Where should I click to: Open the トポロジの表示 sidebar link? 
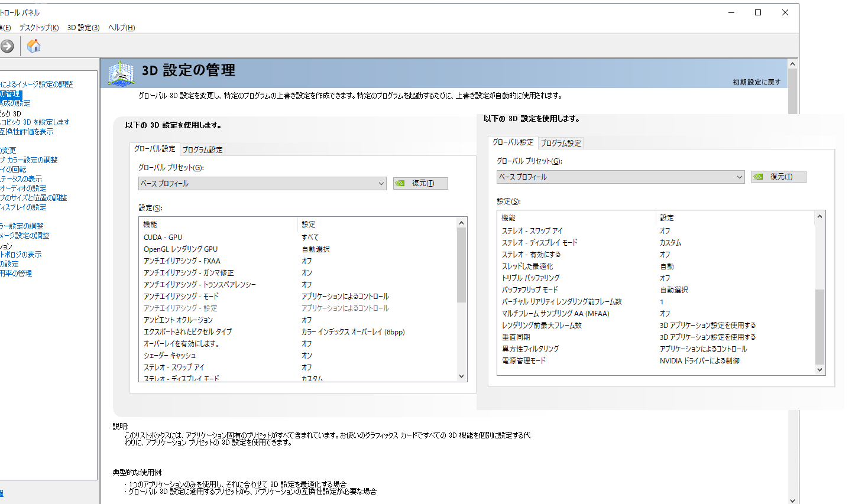coord(21,255)
